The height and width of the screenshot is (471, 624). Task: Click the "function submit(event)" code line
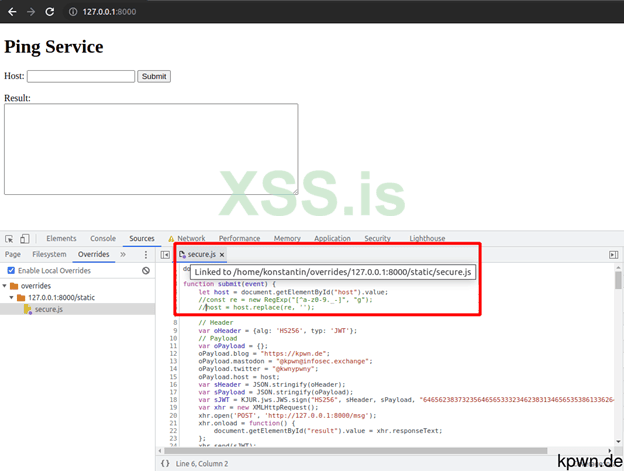[x=229, y=284]
